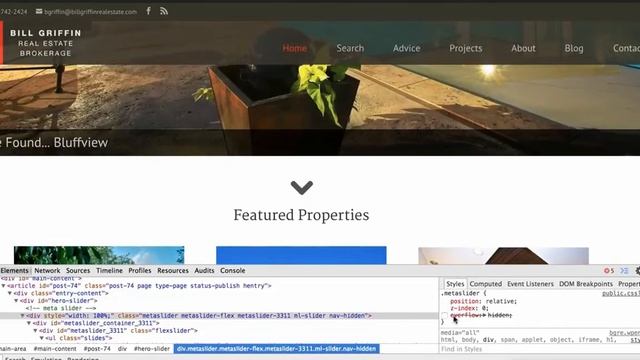Viewport: 640px width, 360px height.
Task: Click the down chevron above Featured Properties
Action: [302, 187]
